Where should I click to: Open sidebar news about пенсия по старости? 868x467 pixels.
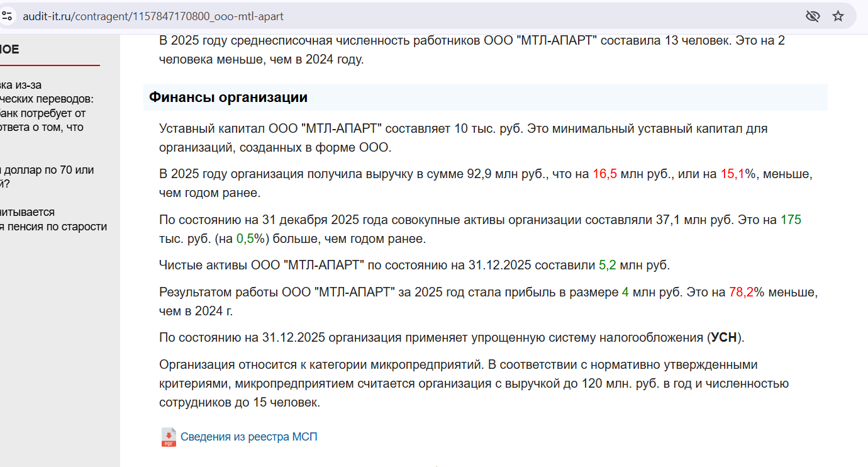[53, 220]
